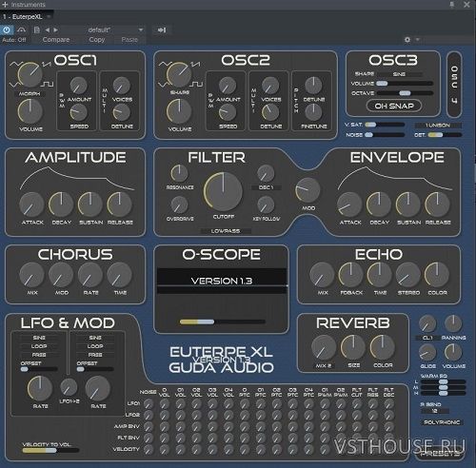Image resolution: width=476 pixels, height=468 pixels.
Task: Click the OSC2 PWM Amount knob
Action: [x=228, y=86]
